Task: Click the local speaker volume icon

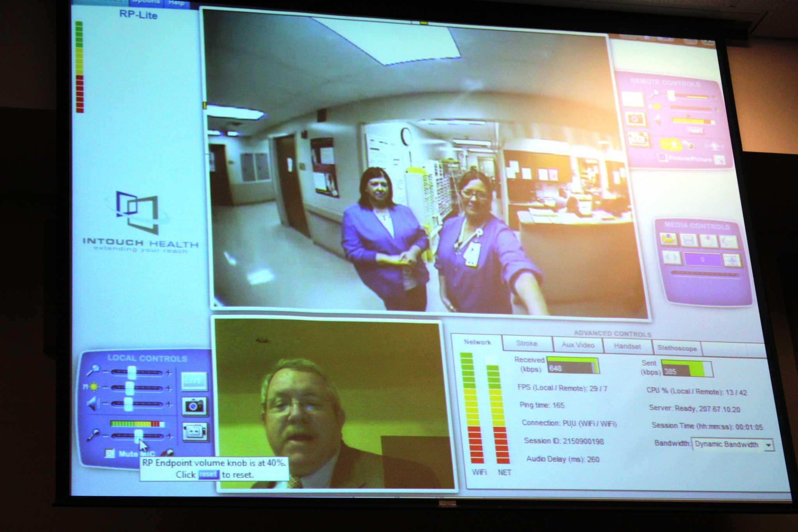Action: 93,403
